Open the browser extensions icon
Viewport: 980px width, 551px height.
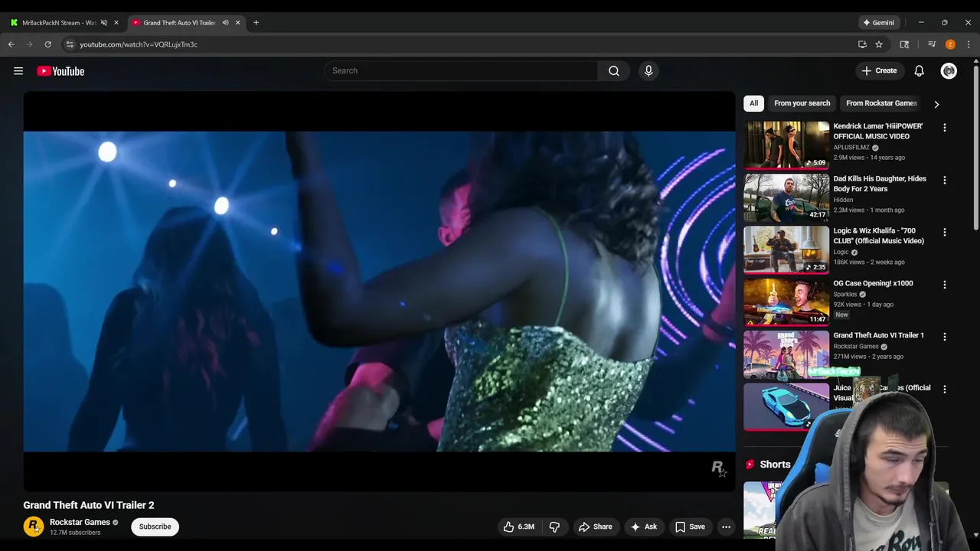[x=904, y=44]
